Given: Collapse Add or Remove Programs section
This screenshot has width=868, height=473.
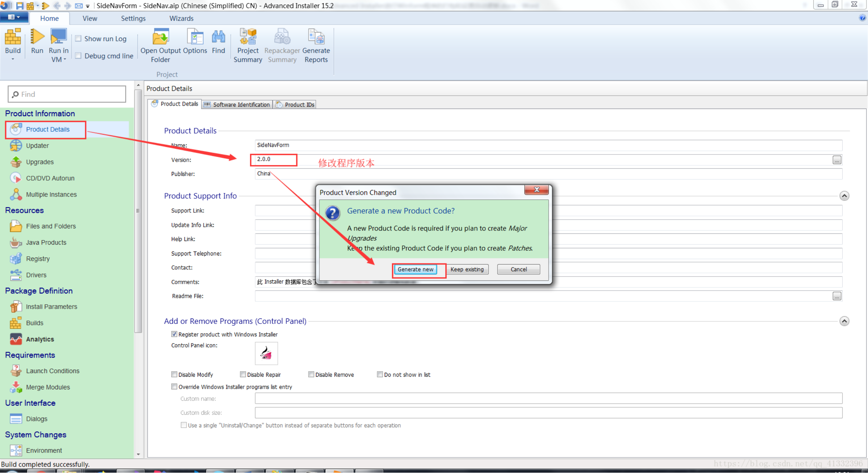Looking at the screenshot, I should pos(844,321).
